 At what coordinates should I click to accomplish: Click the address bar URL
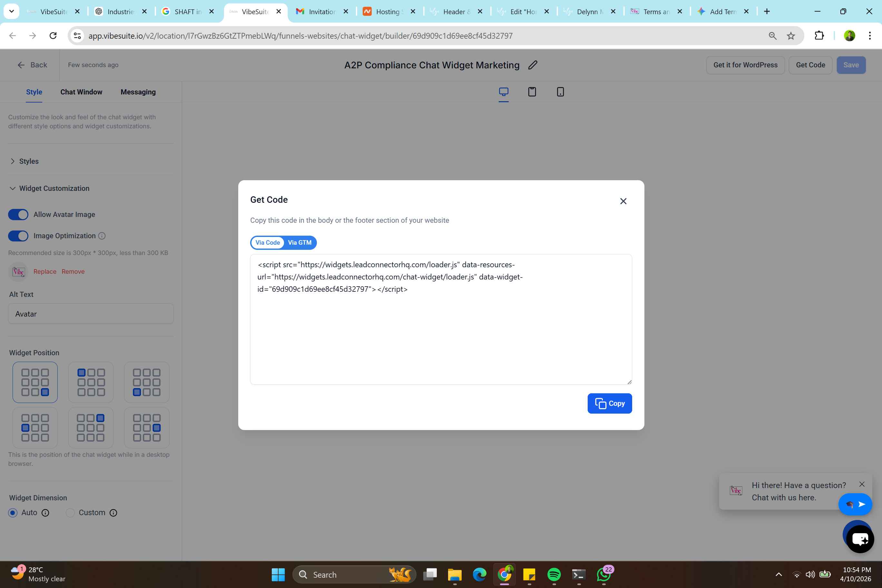click(x=300, y=36)
